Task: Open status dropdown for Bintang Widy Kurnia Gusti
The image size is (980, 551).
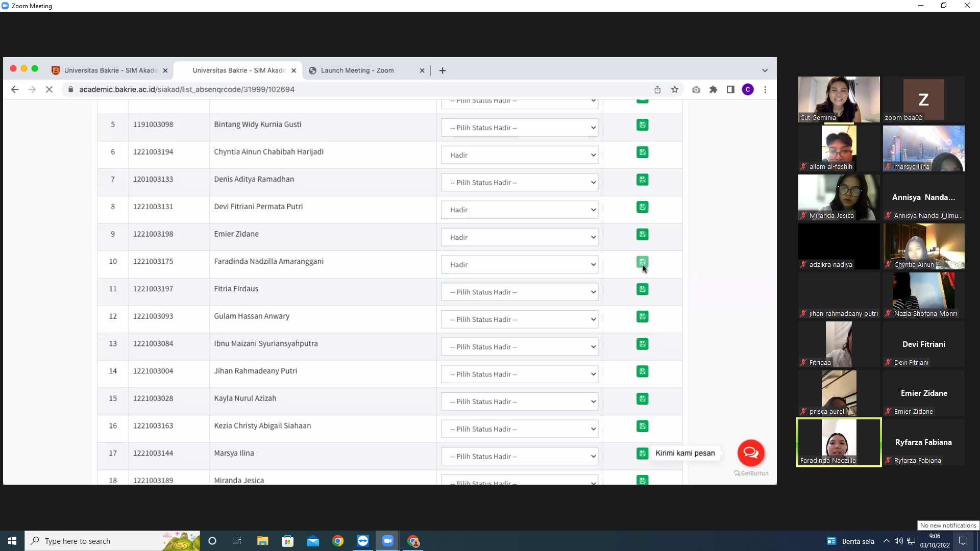Action: (x=520, y=128)
